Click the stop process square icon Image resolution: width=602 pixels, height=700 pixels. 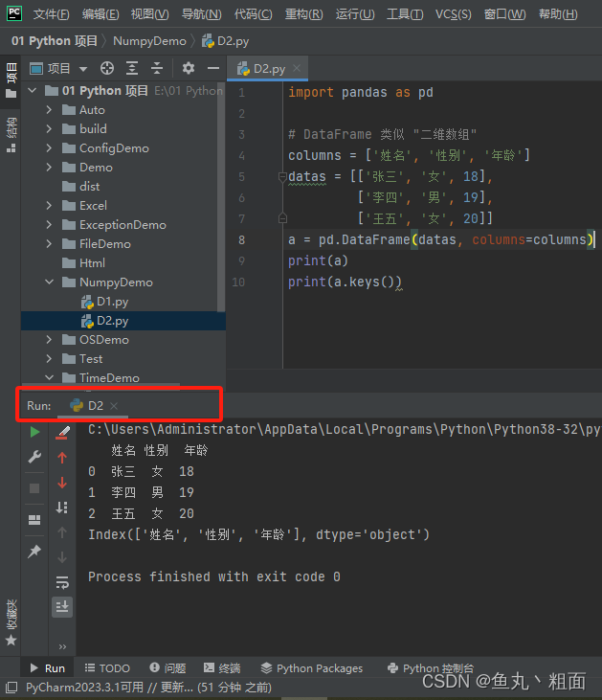[x=34, y=488]
